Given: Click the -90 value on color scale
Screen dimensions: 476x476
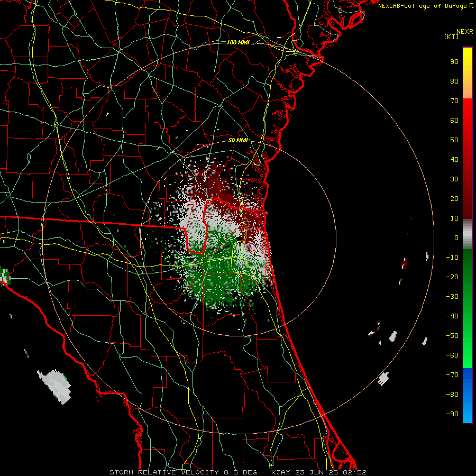Looking at the screenshot, I should (x=452, y=414).
